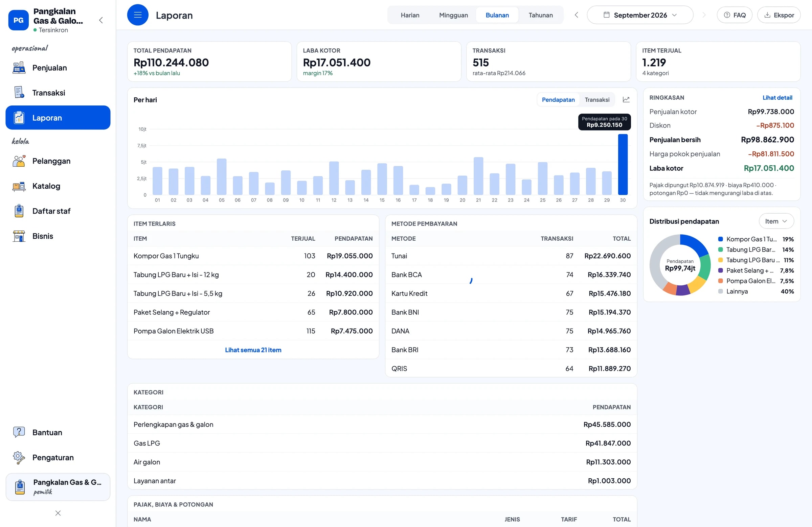Click the blue Kompor Gas legend swatch
Image resolution: width=812 pixels, height=527 pixels.
pyautogui.click(x=721, y=239)
